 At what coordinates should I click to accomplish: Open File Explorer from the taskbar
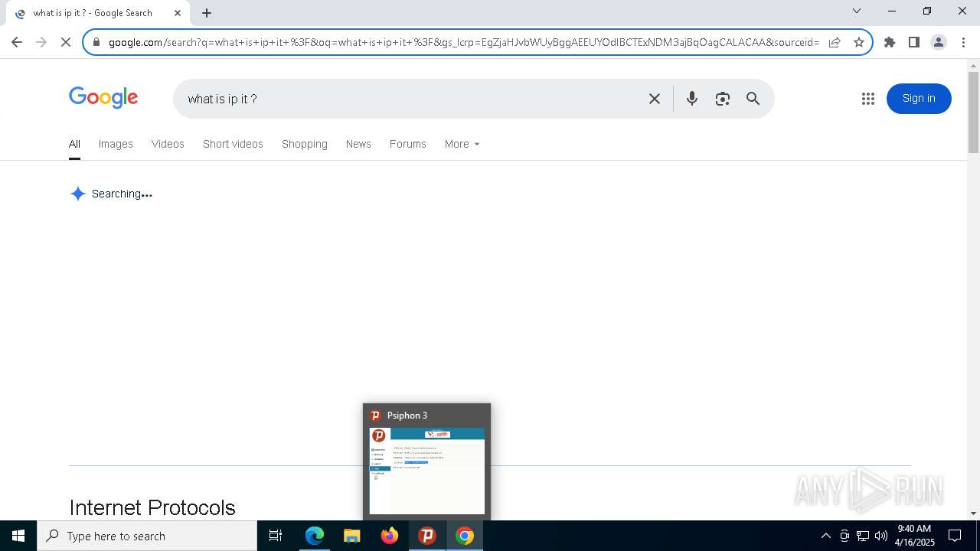click(x=352, y=536)
